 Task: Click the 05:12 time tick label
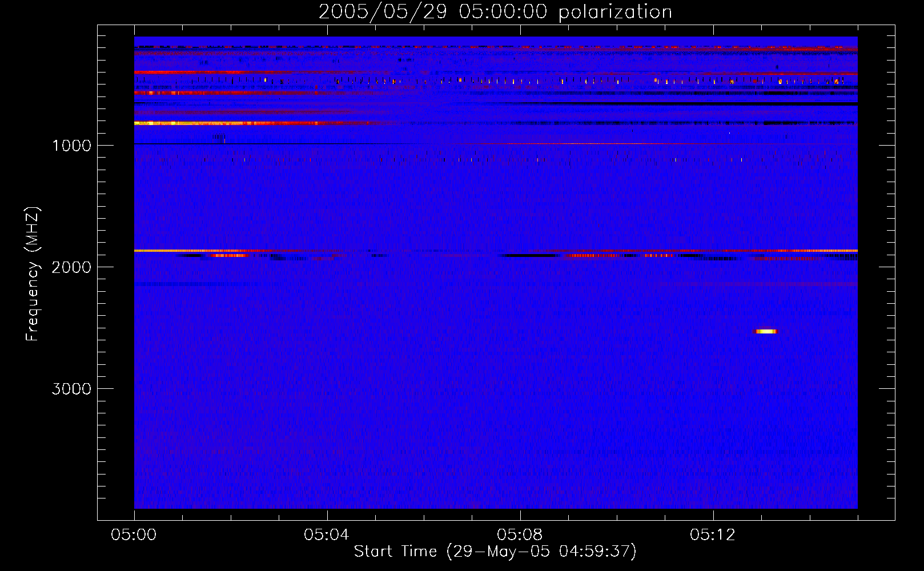[x=713, y=535]
